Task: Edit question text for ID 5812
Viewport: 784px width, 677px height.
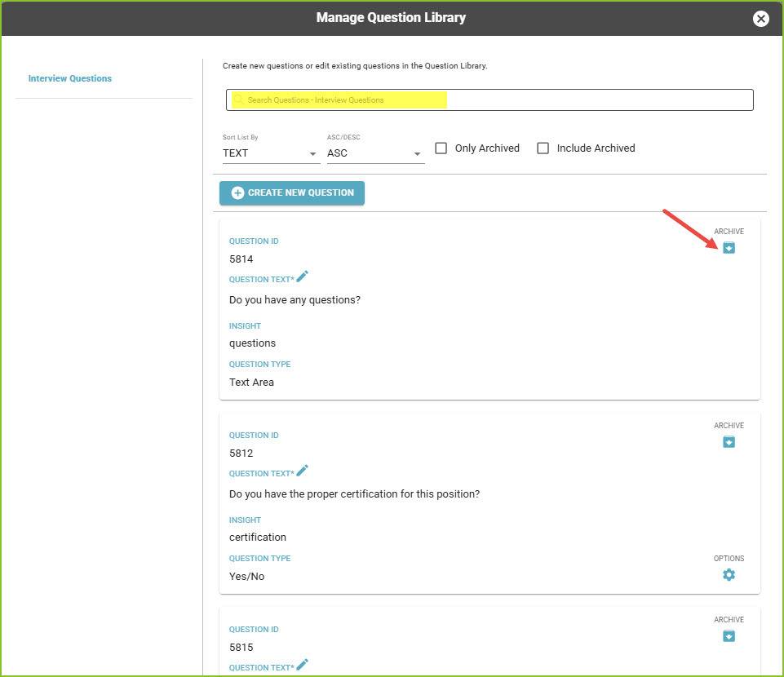Action: point(302,471)
